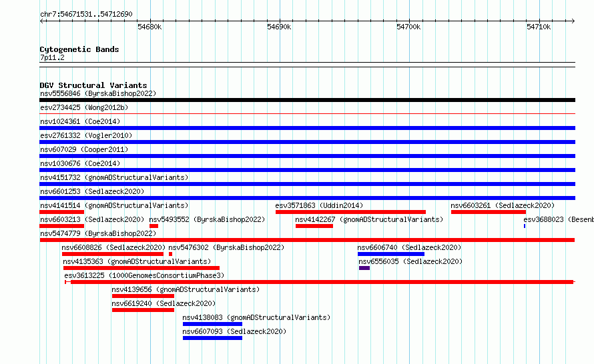Open variant esv3571863 (Uddin2014) label
This screenshot has width=594, height=364.
click(x=319, y=205)
